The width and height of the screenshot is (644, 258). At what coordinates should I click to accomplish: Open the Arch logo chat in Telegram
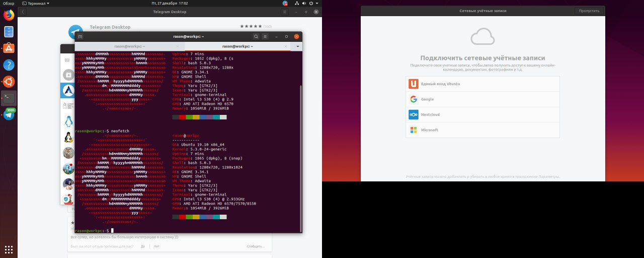tap(68, 91)
